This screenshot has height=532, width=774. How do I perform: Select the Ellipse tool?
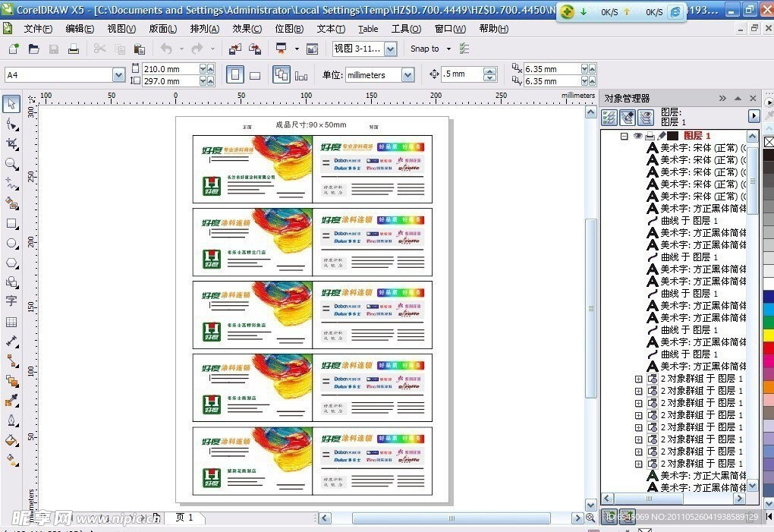(12, 244)
